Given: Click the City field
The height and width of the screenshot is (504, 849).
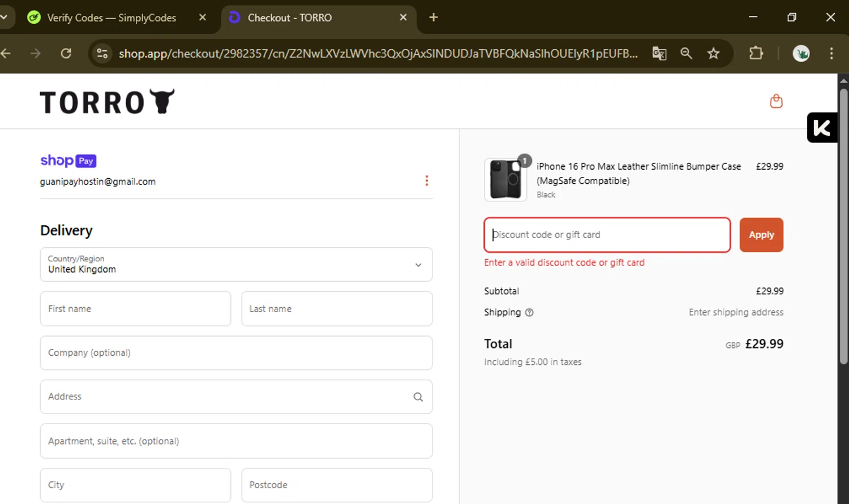Looking at the screenshot, I should [135, 485].
